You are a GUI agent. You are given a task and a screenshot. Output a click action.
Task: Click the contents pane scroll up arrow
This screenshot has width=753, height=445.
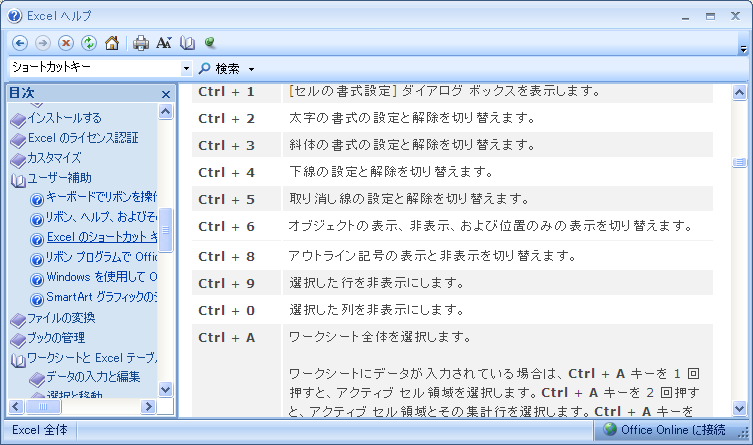pos(166,112)
